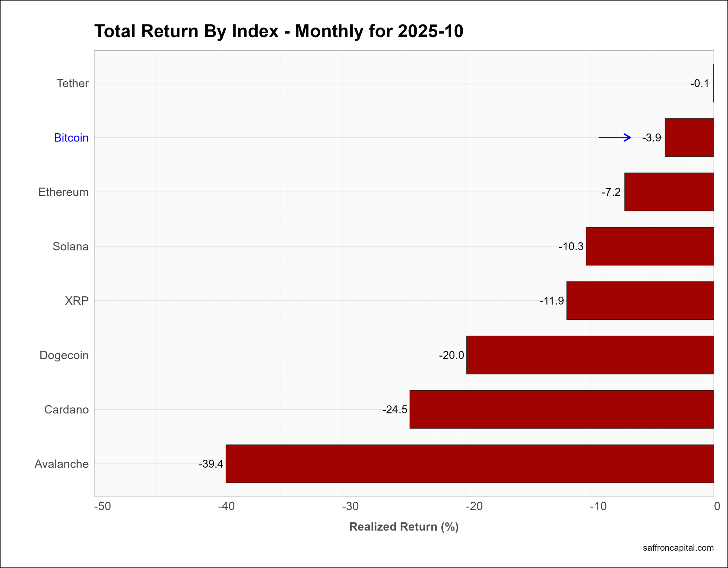Click the -39.4 value label
The image size is (728, 568).
[211, 464]
